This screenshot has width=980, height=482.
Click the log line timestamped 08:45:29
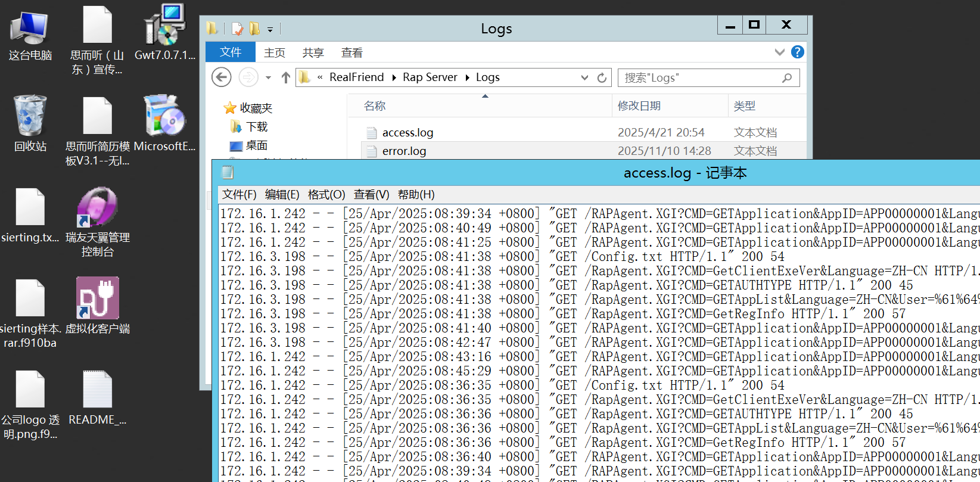point(600,371)
